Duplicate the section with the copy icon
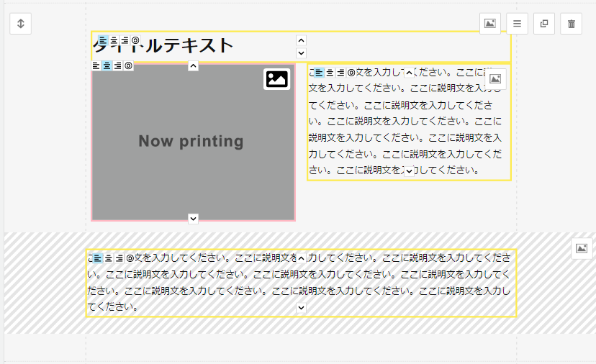 (544, 23)
